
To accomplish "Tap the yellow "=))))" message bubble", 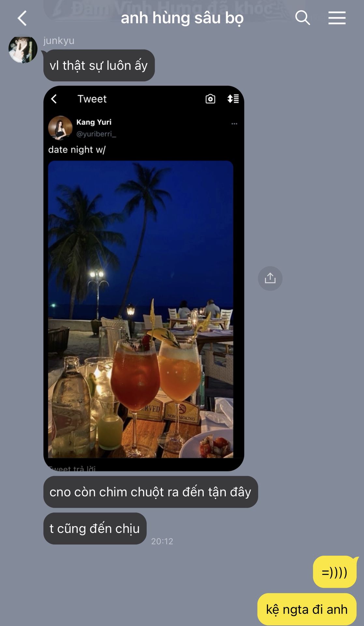I will (335, 572).
